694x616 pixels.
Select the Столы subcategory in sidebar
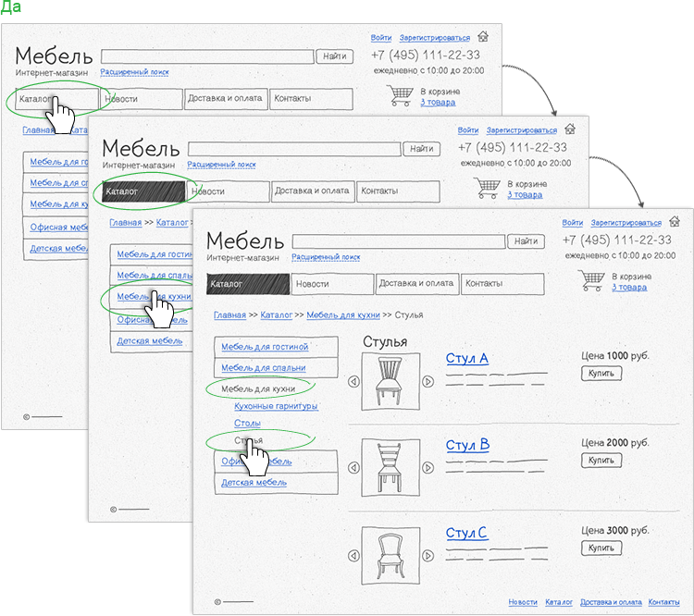[247, 423]
